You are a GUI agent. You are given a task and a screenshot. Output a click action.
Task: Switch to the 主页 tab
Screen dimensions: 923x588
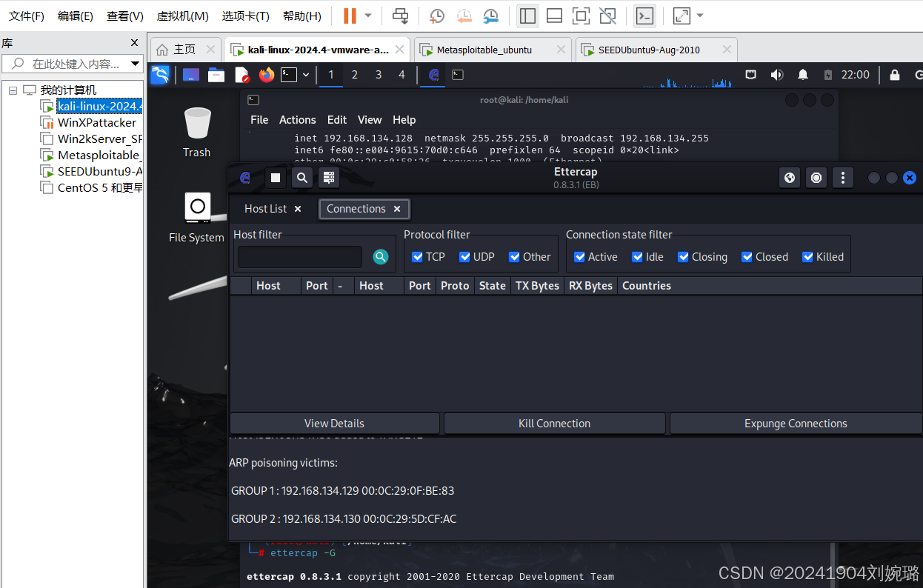click(184, 50)
